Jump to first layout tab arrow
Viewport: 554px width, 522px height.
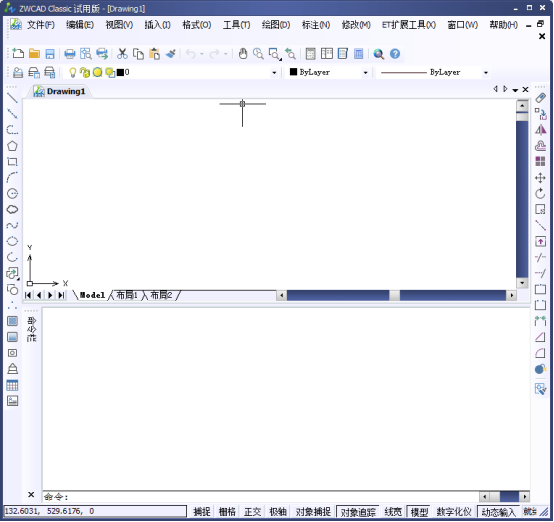pyautogui.click(x=28, y=295)
